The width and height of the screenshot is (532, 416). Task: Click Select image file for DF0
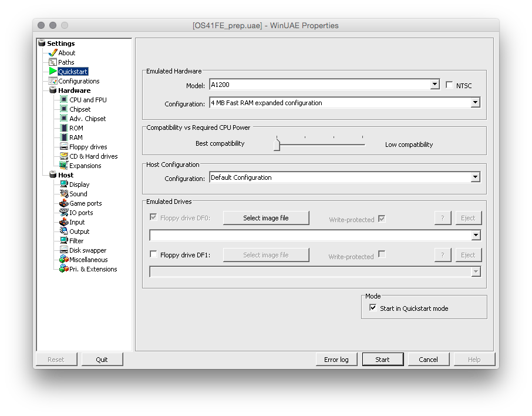coord(266,218)
